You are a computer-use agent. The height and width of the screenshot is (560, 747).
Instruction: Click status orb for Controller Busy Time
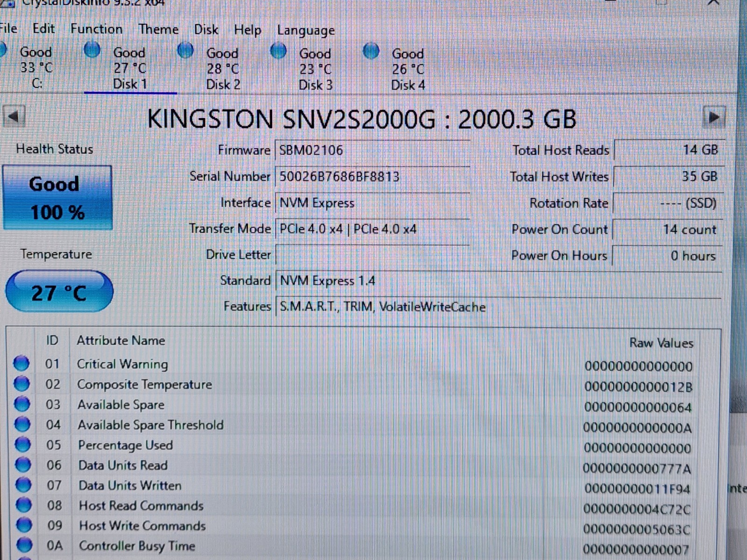(25, 545)
